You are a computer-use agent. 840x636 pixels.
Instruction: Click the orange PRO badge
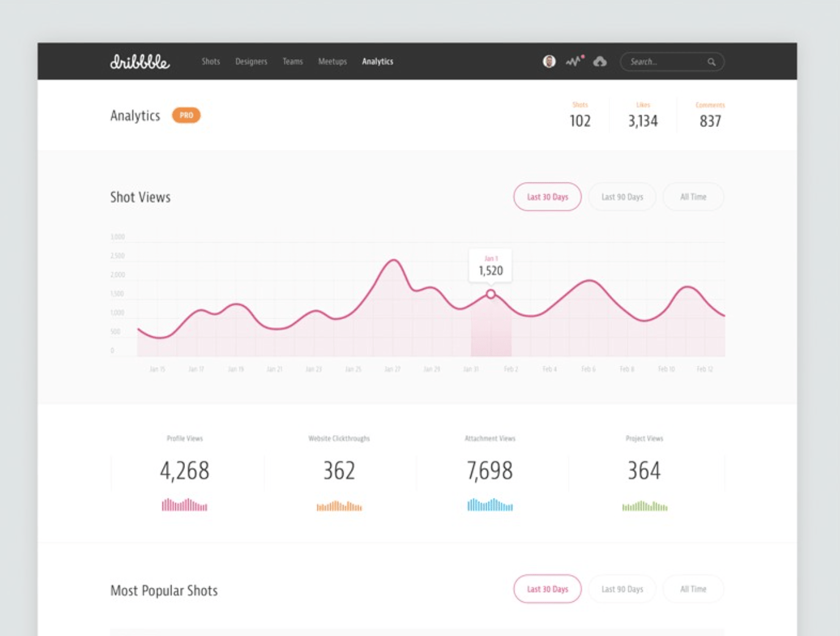(x=186, y=115)
